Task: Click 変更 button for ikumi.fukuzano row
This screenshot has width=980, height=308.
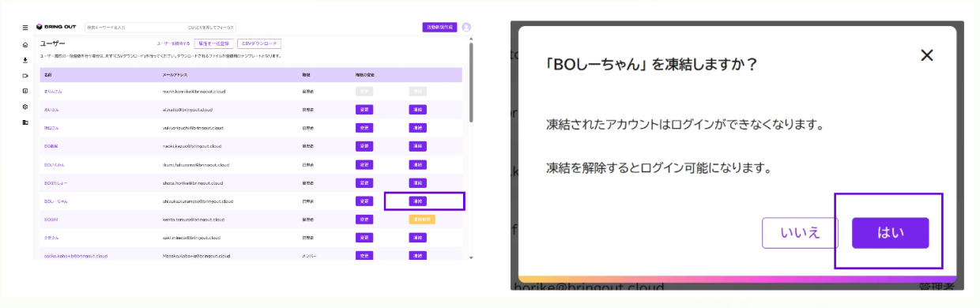Action: coord(364,164)
